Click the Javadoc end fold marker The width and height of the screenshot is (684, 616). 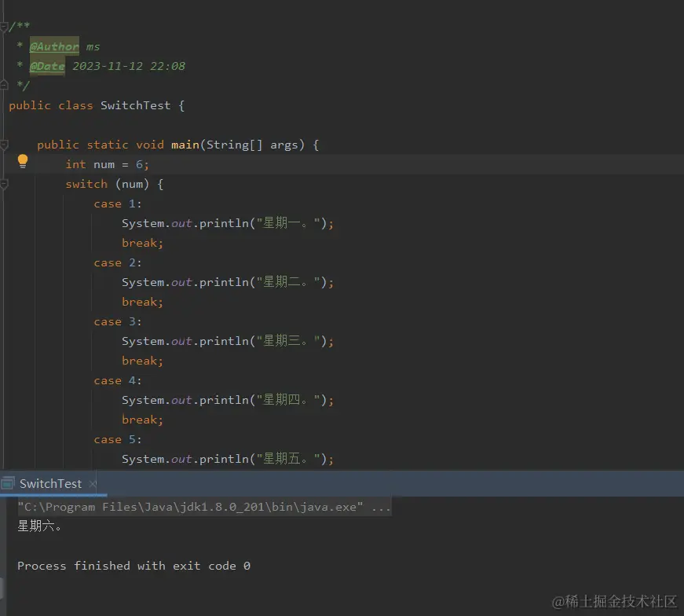pyautogui.click(x=4, y=85)
